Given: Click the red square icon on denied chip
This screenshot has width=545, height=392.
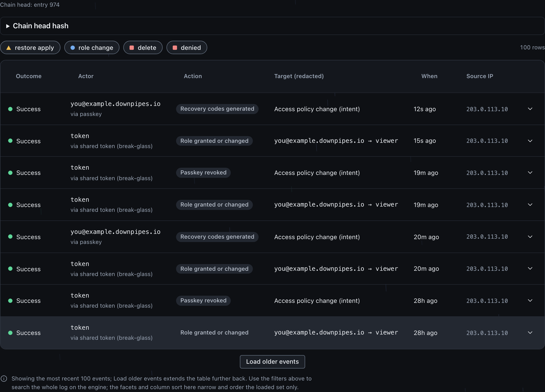Looking at the screenshot, I should [175, 47].
